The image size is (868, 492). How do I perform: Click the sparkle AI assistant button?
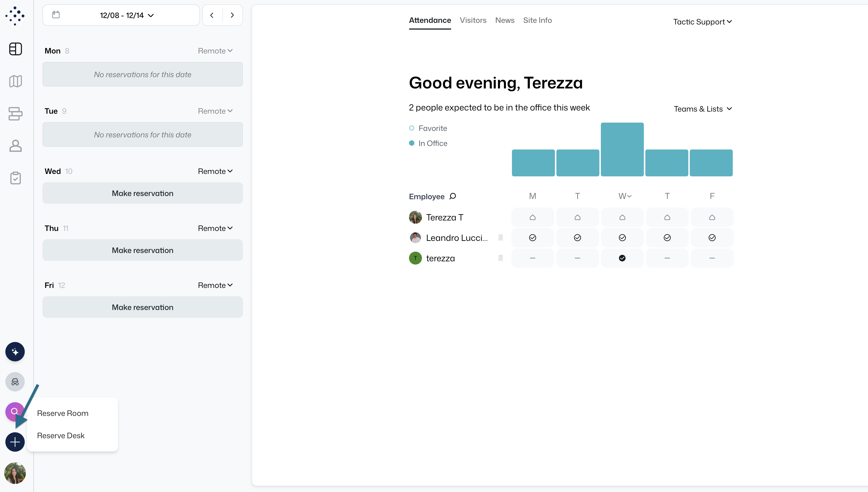click(15, 352)
